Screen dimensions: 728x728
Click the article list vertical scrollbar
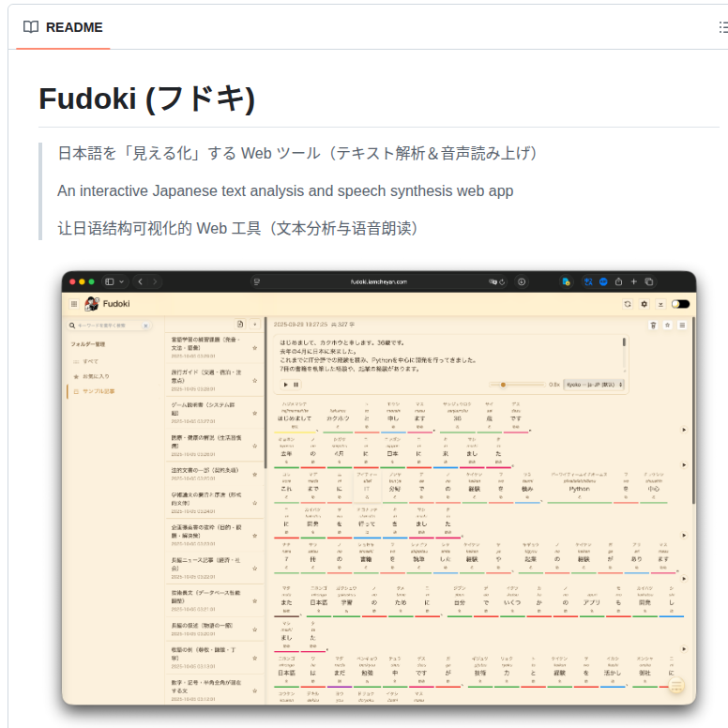[x=265, y=393]
